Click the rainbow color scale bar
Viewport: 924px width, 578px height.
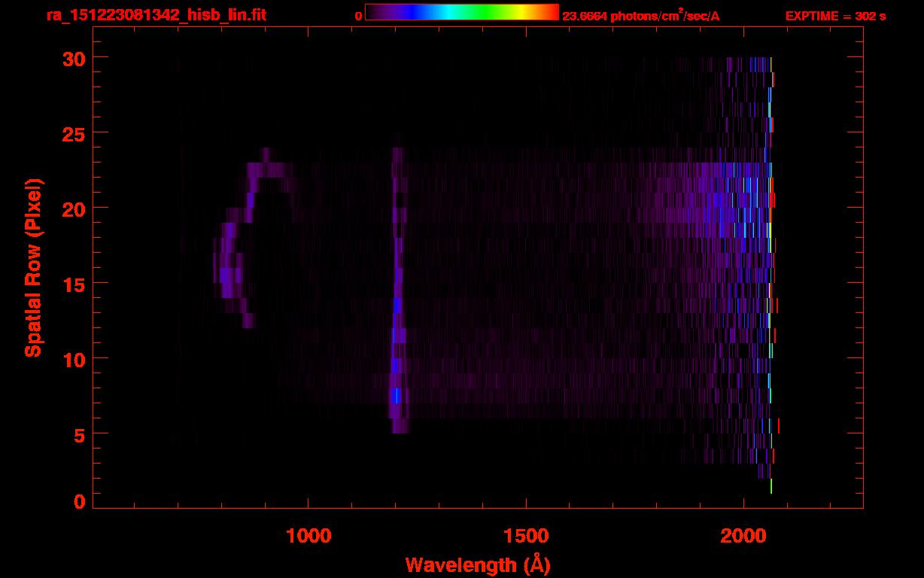tap(462, 12)
